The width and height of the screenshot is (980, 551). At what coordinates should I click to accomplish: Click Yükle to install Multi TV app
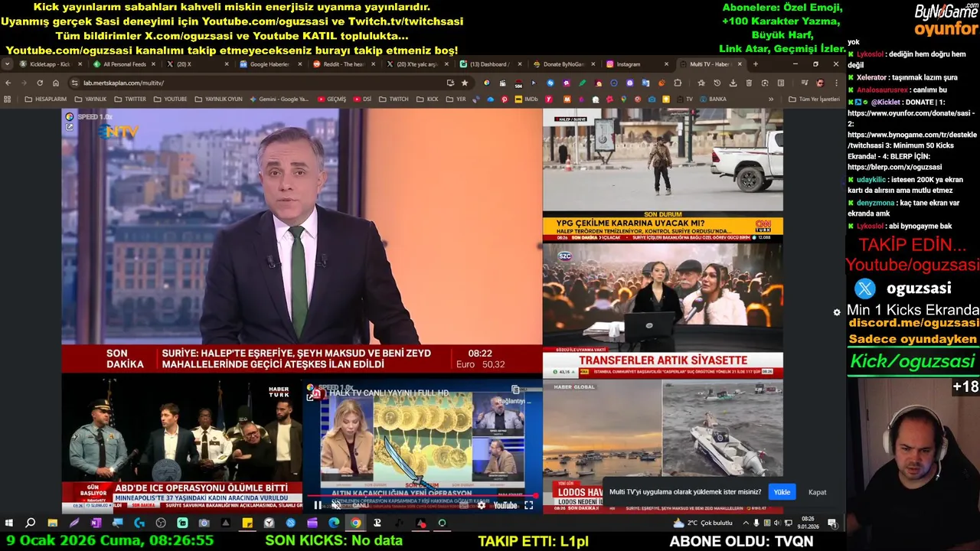click(782, 492)
